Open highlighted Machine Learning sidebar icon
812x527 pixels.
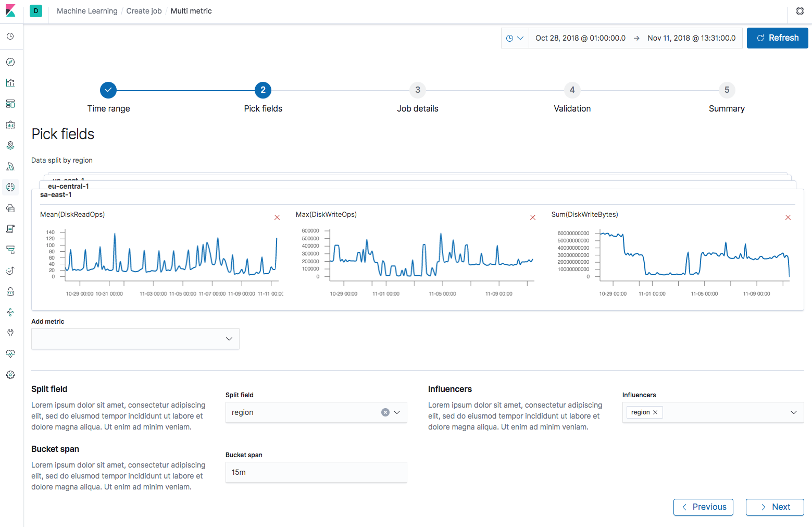[10, 187]
